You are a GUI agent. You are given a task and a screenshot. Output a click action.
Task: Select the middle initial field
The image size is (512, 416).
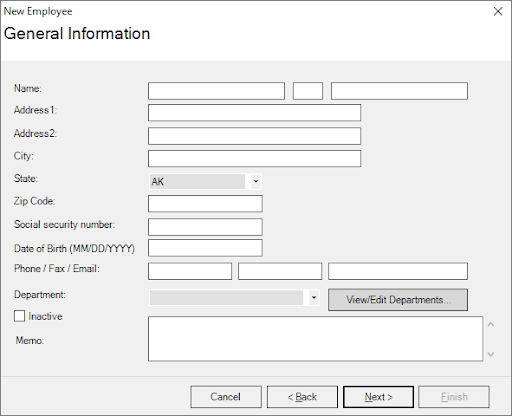(308, 91)
